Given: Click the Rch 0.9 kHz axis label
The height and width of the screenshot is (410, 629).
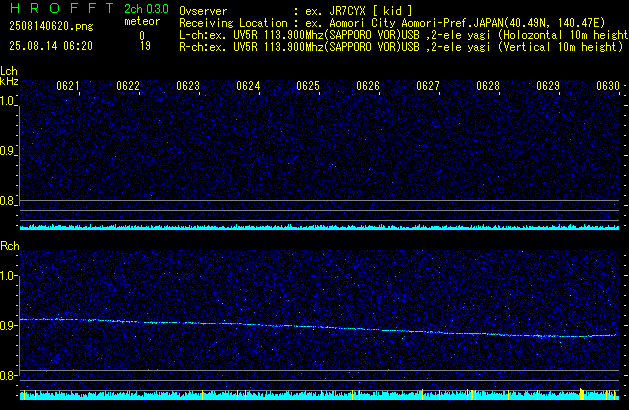Looking at the screenshot, I should (x=8, y=326).
